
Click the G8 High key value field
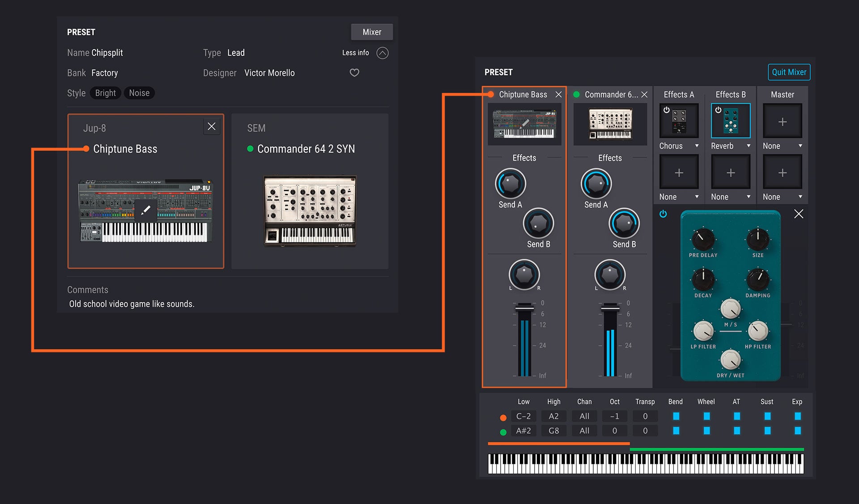553,431
